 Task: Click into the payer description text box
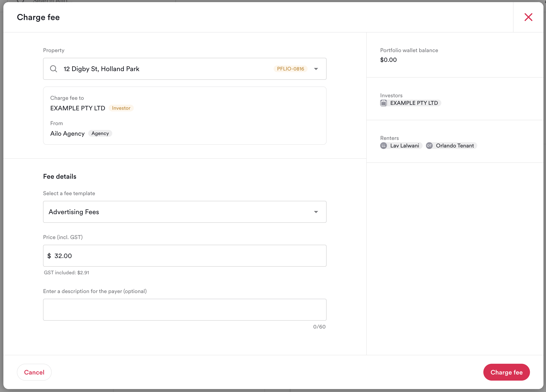pos(185,310)
